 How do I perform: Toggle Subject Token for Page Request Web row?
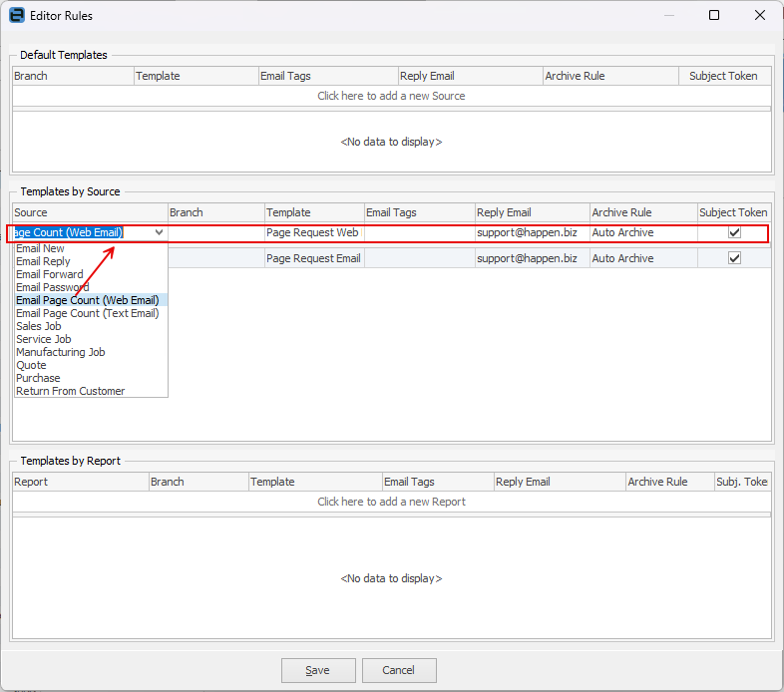click(x=734, y=232)
